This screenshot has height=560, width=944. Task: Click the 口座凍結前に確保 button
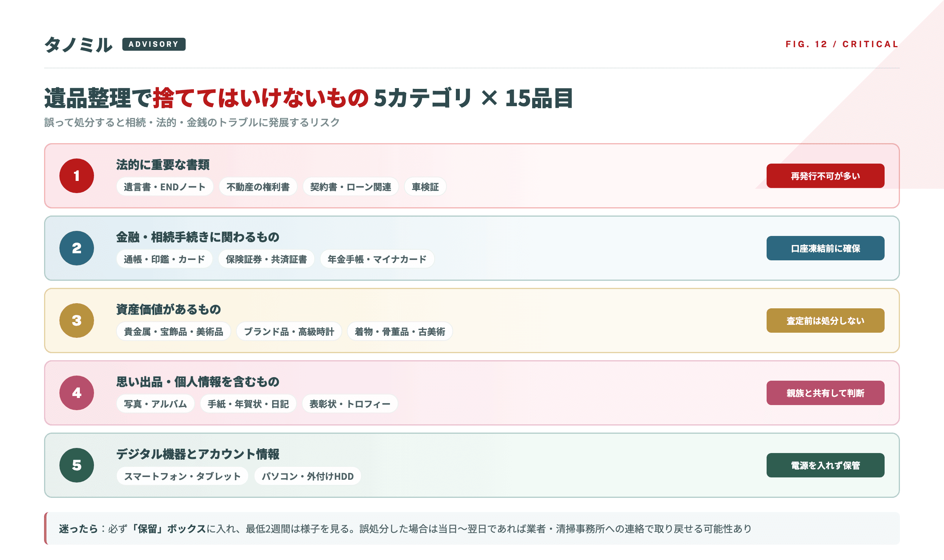pos(825,248)
